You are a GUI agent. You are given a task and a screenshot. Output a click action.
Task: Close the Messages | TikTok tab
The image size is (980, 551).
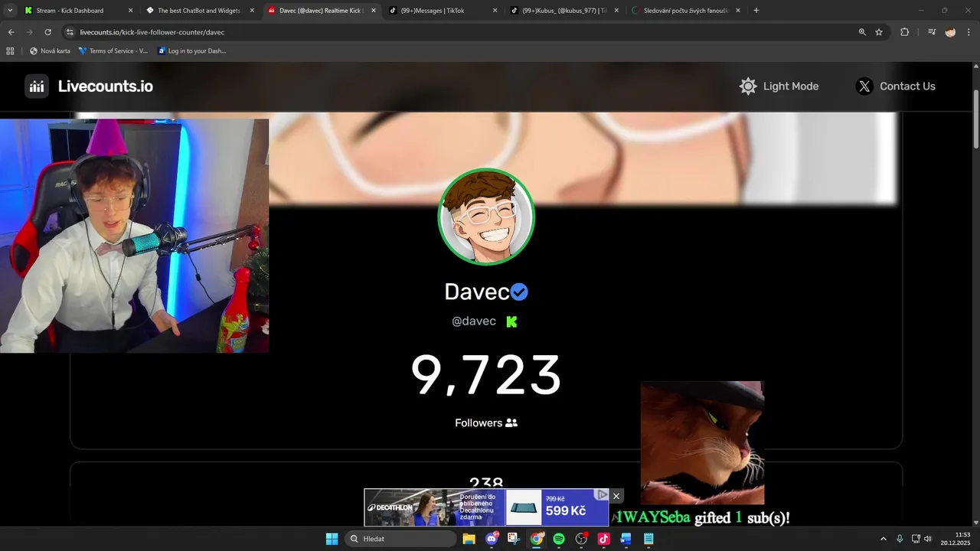click(x=495, y=11)
